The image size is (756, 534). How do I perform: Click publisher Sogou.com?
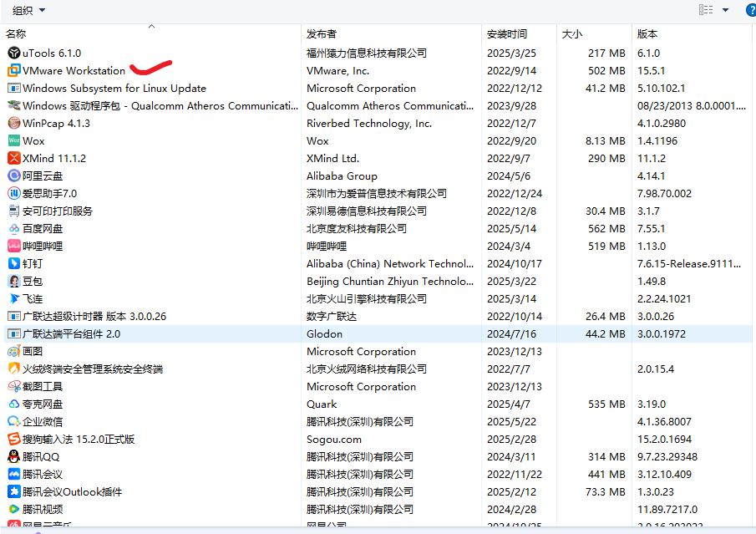[x=333, y=439]
